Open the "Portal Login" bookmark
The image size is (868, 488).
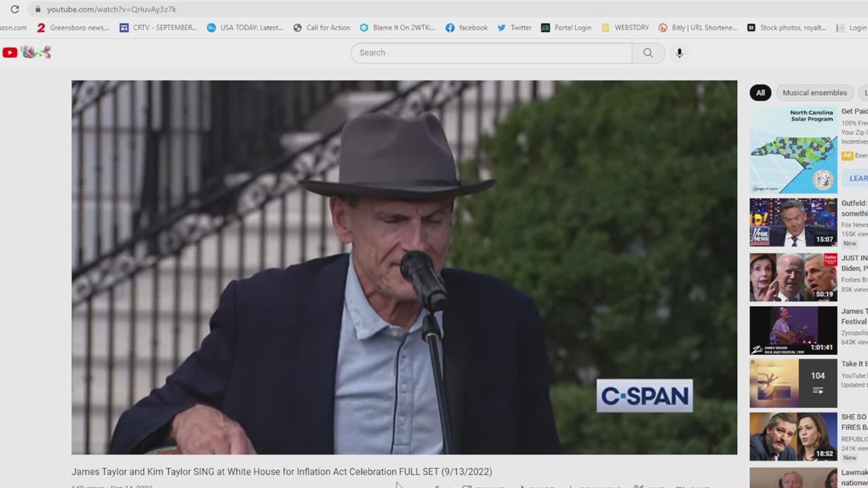[566, 27]
